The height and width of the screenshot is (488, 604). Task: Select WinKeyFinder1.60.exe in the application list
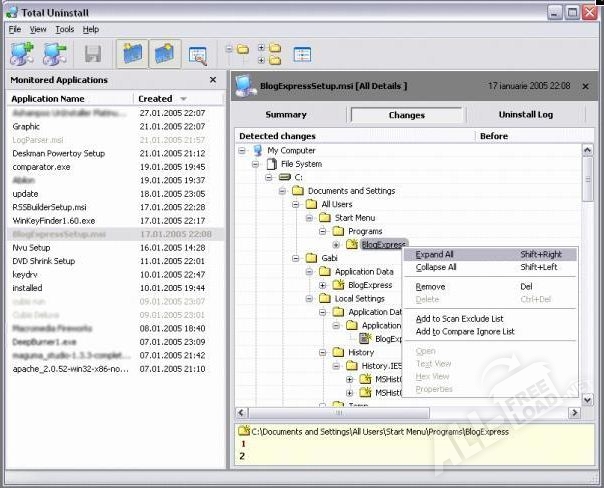[54, 221]
